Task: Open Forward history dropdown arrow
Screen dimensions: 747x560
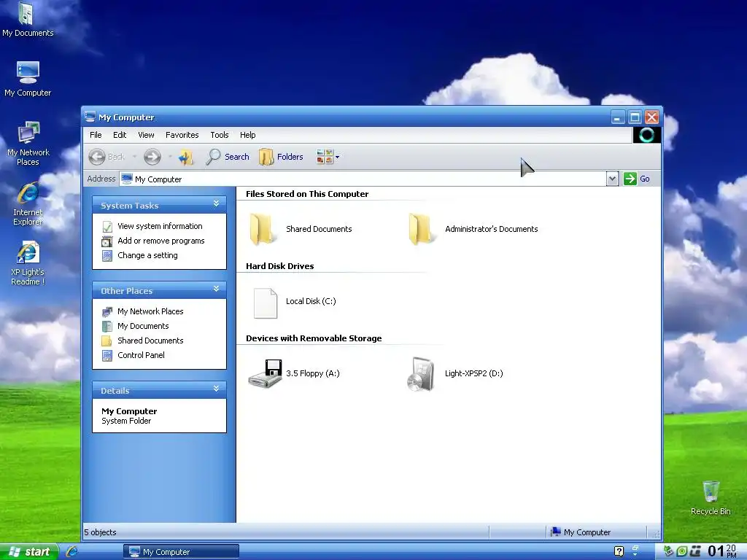Action: (169, 157)
